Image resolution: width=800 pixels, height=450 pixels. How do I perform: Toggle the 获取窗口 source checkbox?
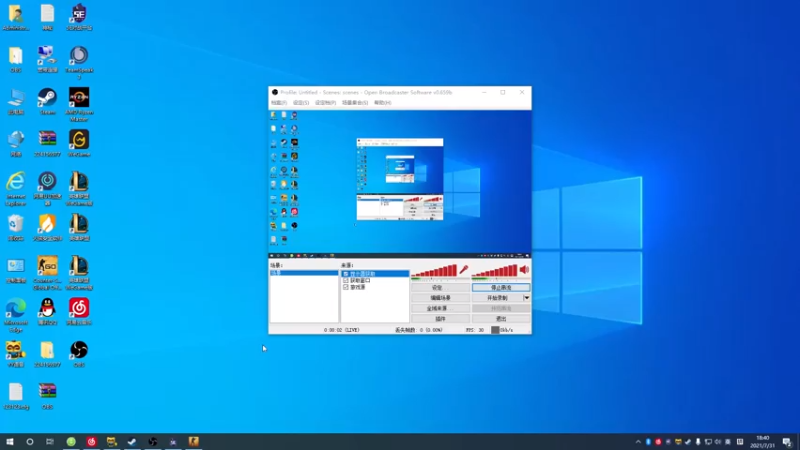[x=346, y=281]
